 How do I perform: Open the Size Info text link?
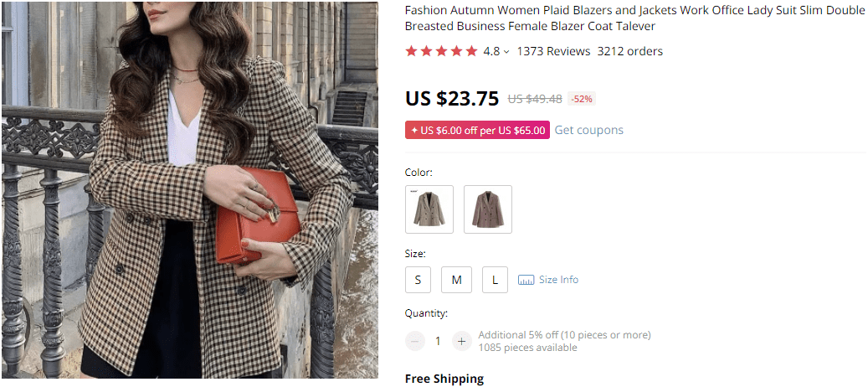tap(558, 280)
